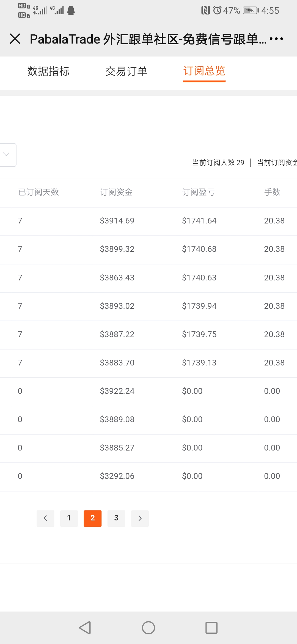Sort by 订阅盈亏 column header
This screenshot has width=297, height=644.
(x=199, y=192)
